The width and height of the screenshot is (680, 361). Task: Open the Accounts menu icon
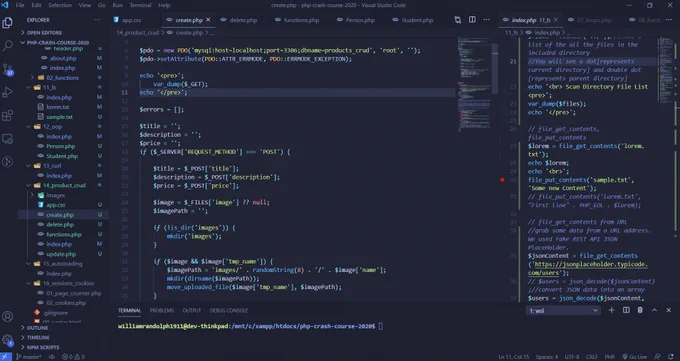[x=7, y=316]
